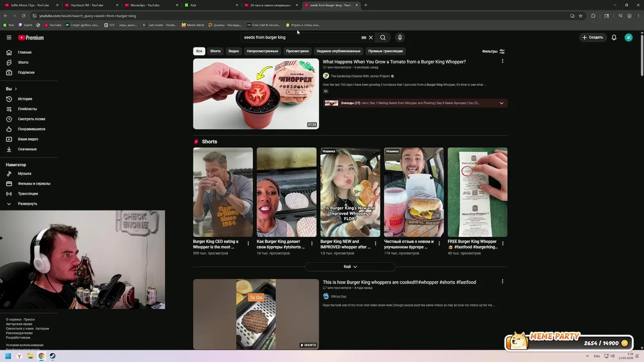Open options for Как Burger King делает Short
The height and width of the screenshot is (362, 644).
(x=311, y=243)
